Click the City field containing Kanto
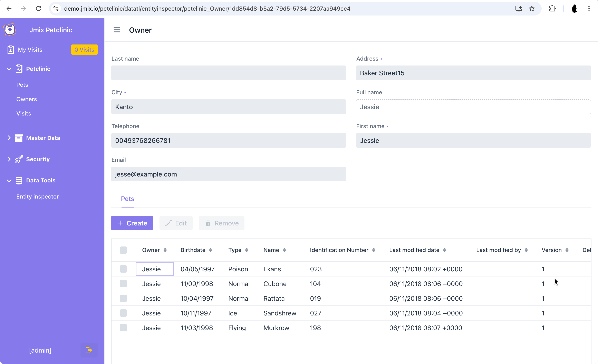This screenshot has width=598, height=364. coord(229,107)
